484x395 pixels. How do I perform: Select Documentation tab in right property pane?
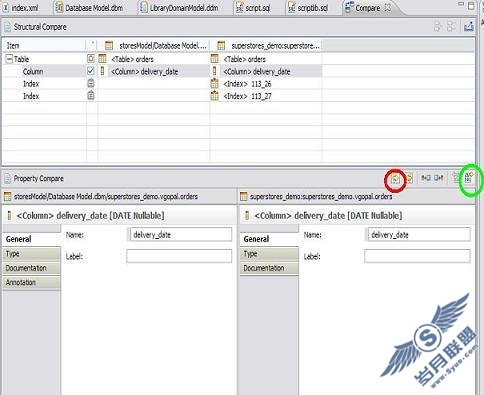(x=269, y=268)
